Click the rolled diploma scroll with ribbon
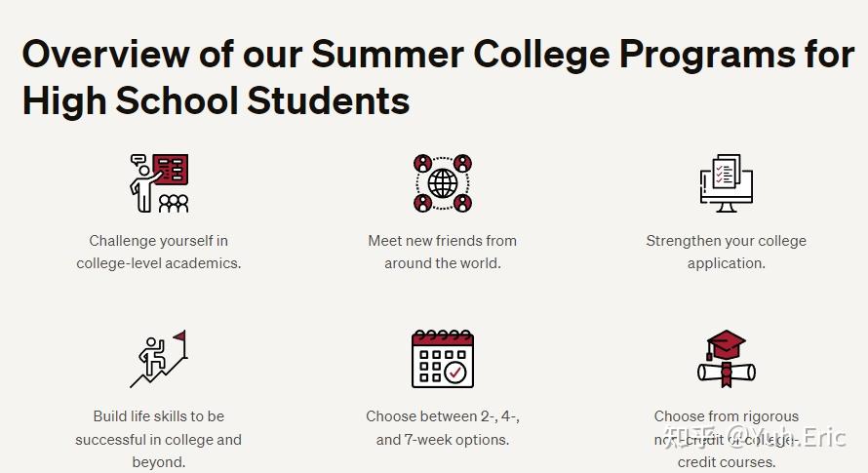The height and width of the screenshot is (473, 868). (x=727, y=373)
